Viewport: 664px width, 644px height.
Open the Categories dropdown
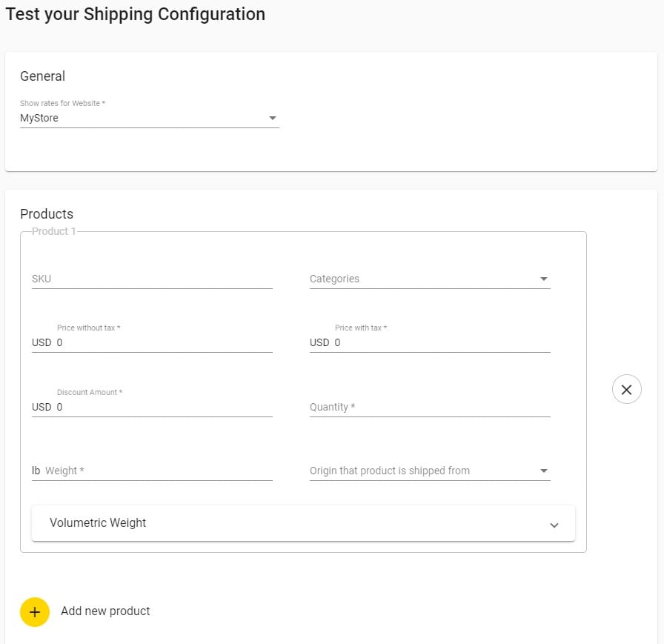[430, 279]
